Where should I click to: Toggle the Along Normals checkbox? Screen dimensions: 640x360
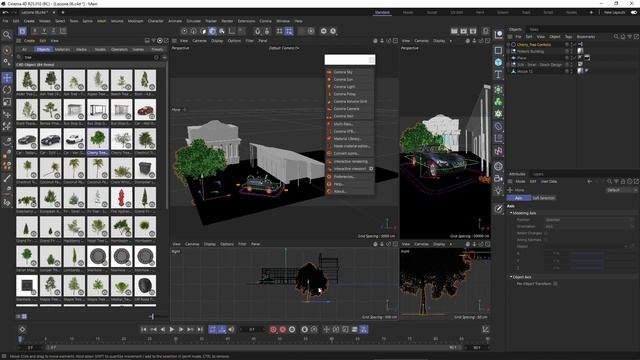click(547, 240)
